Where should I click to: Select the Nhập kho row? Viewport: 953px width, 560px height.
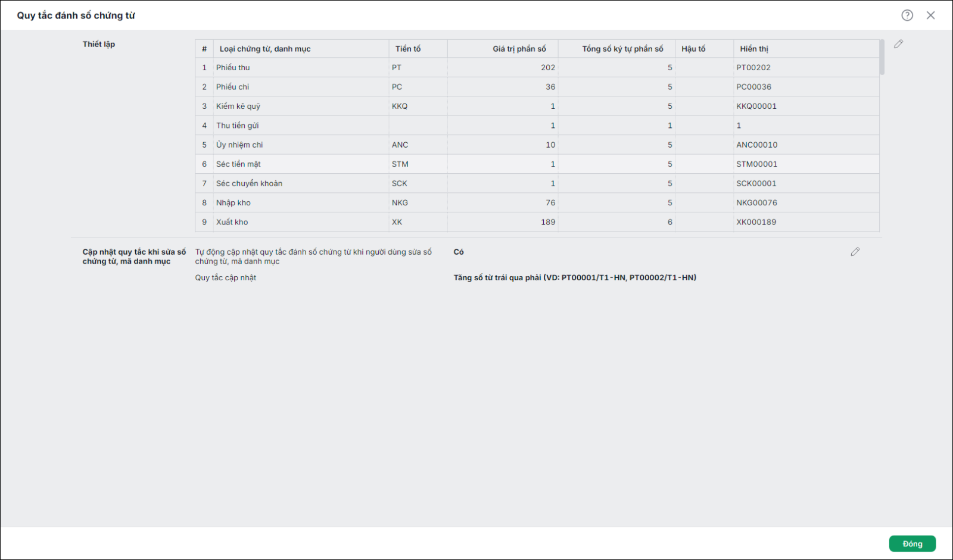(537, 203)
